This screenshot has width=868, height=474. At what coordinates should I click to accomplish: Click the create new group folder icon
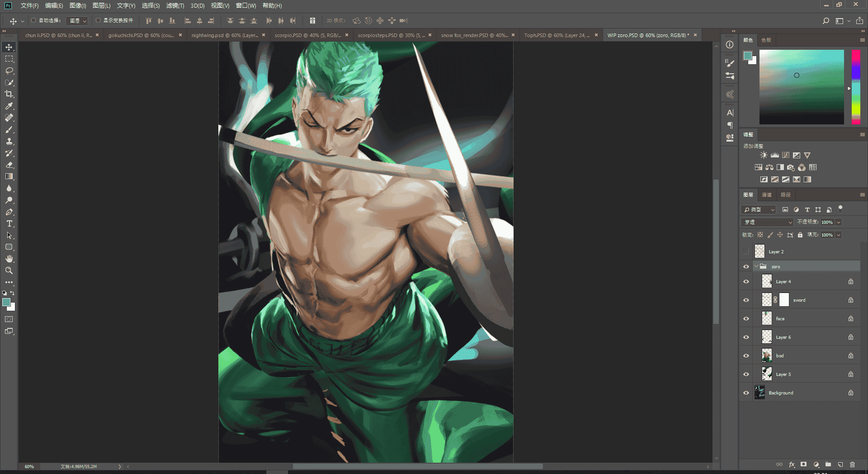click(828, 465)
